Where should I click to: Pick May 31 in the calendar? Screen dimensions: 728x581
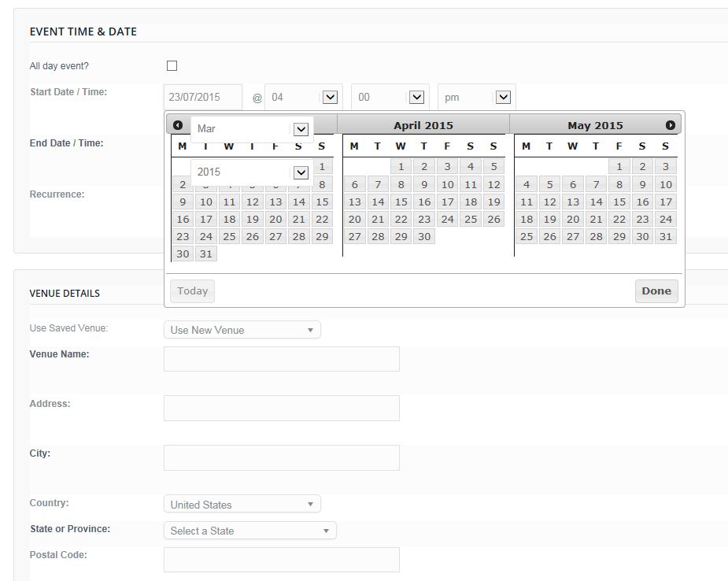coord(666,236)
